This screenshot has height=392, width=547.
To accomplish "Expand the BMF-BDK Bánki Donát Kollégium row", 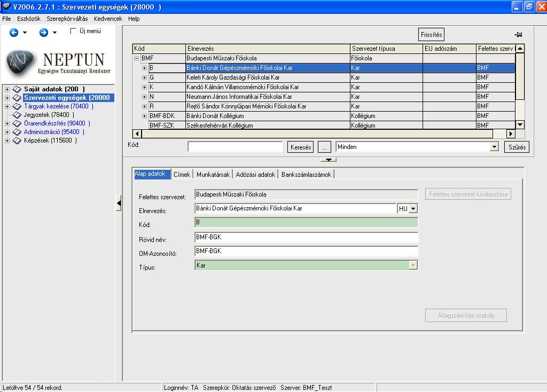I will 144,116.
